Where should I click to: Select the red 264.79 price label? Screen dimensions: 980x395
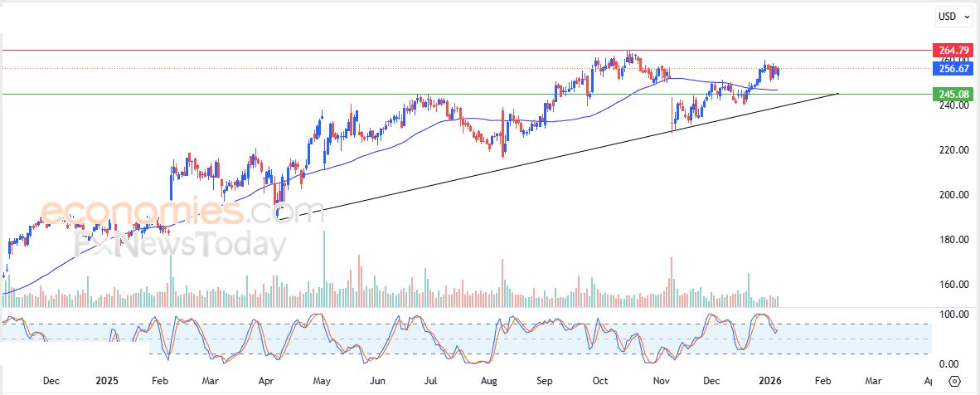point(949,50)
